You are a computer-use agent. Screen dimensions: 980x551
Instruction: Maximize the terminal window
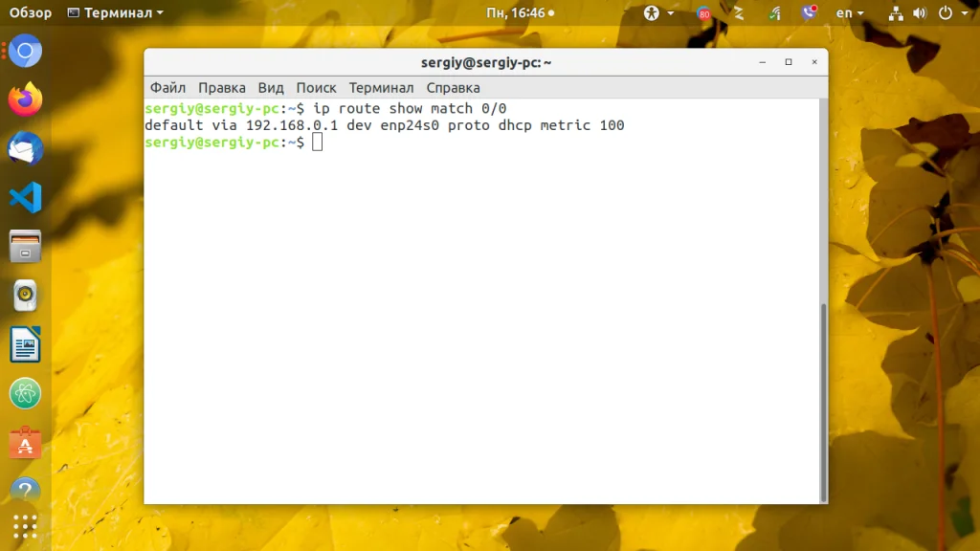click(x=789, y=62)
